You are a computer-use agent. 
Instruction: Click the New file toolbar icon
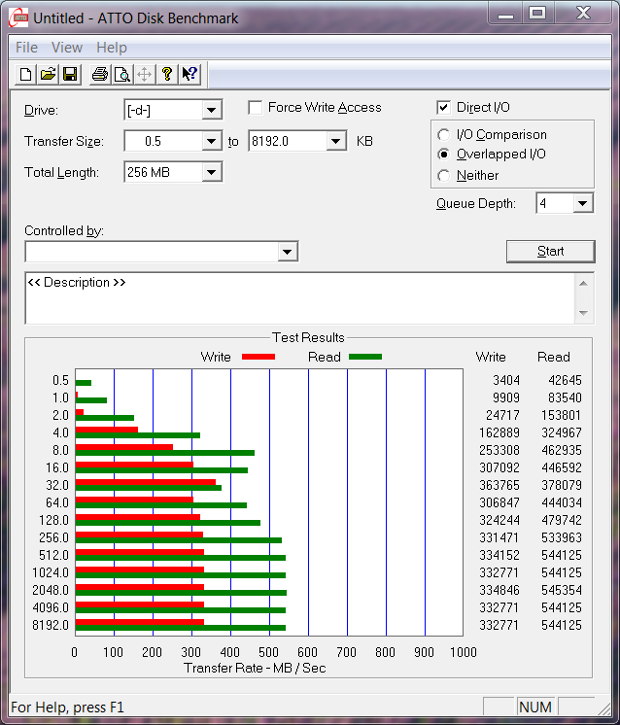click(x=25, y=74)
